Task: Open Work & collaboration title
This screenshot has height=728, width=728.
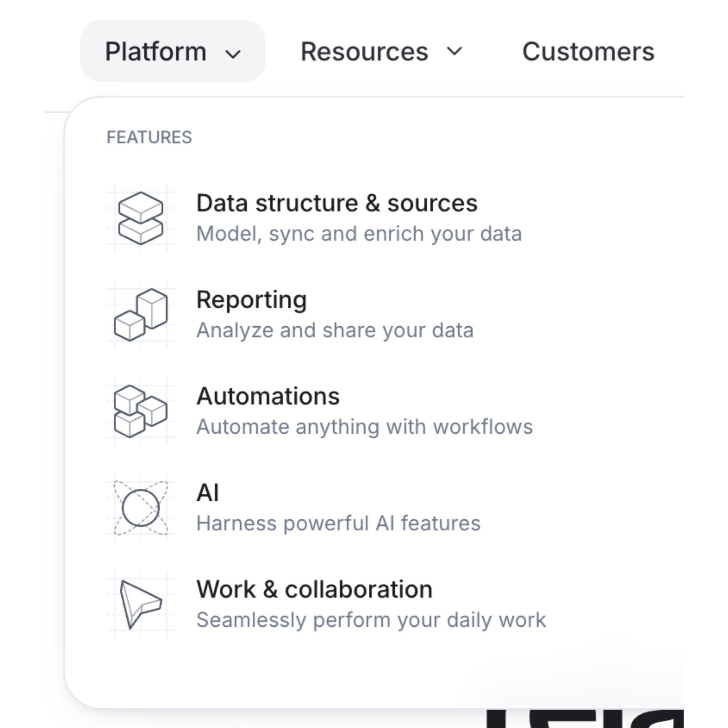Action: (x=314, y=589)
